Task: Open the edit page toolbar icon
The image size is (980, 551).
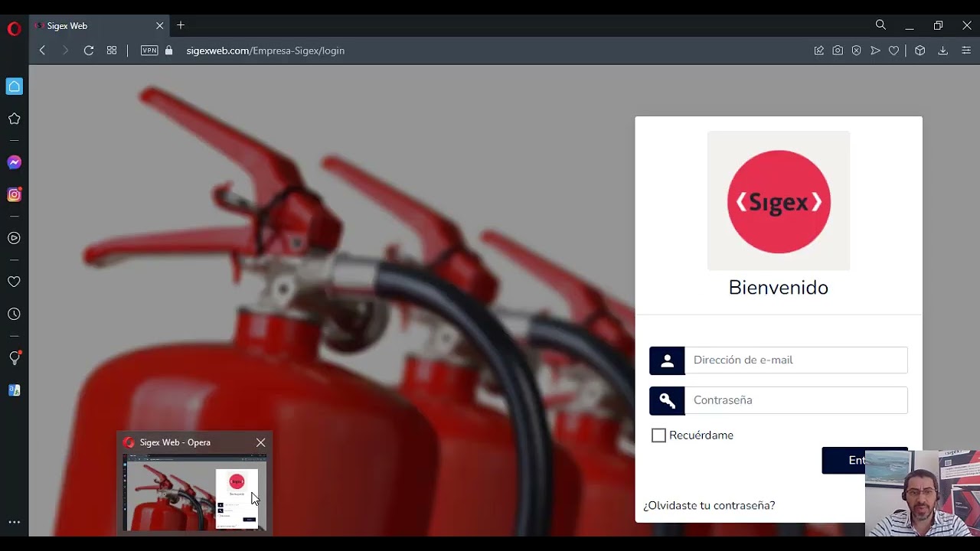Action: 818,51
